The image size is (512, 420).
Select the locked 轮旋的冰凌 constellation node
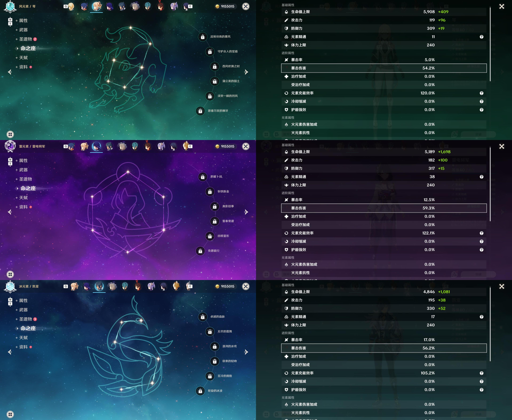click(x=200, y=391)
